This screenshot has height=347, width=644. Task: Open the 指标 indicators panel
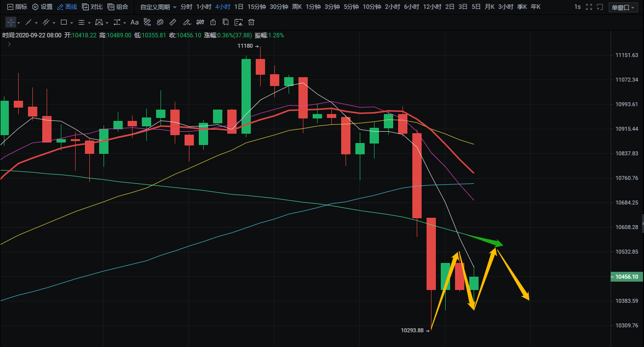point(17,7)
